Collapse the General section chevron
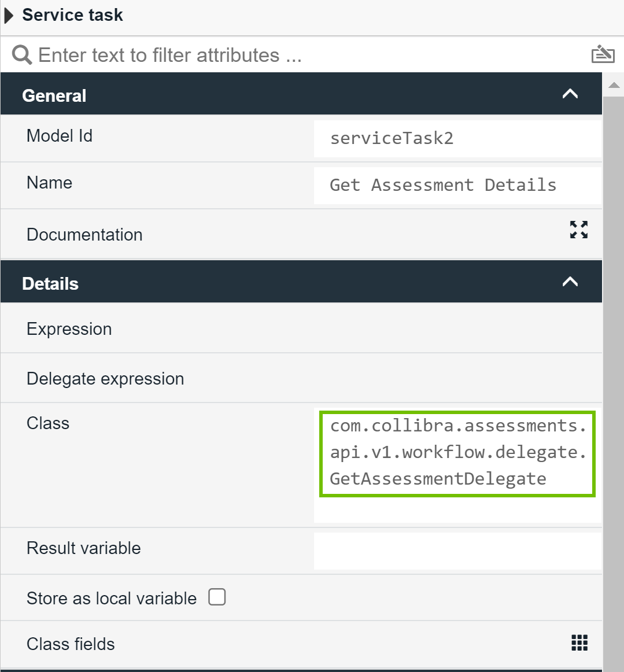 [x=570, y=94]
